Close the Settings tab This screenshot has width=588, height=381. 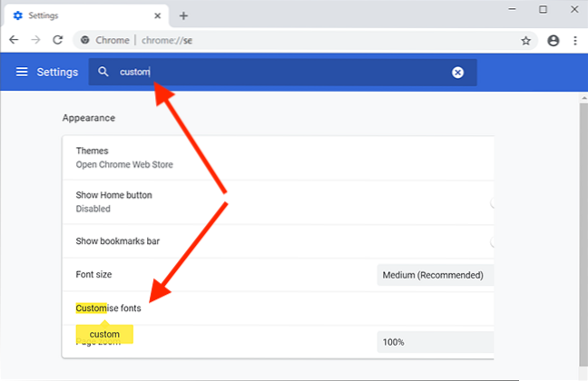(x=156, y=15)
